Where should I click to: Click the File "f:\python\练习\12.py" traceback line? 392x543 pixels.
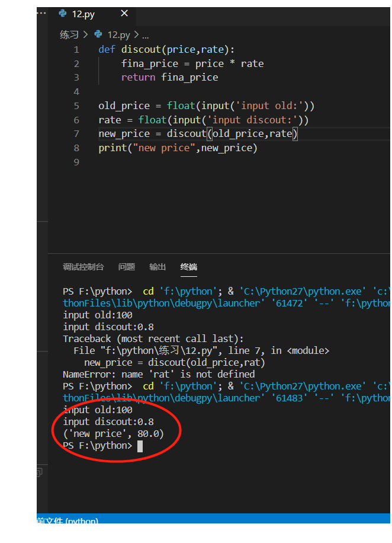(201, 351)
